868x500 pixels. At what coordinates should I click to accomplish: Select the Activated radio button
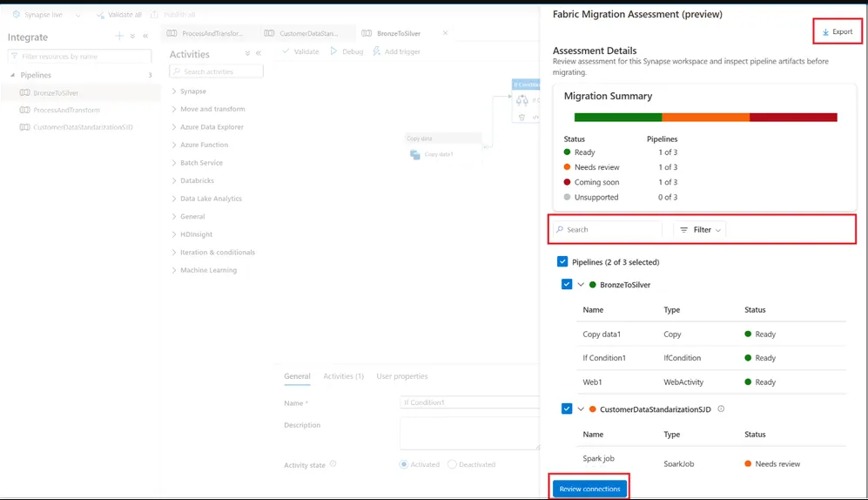pos(404,464)
